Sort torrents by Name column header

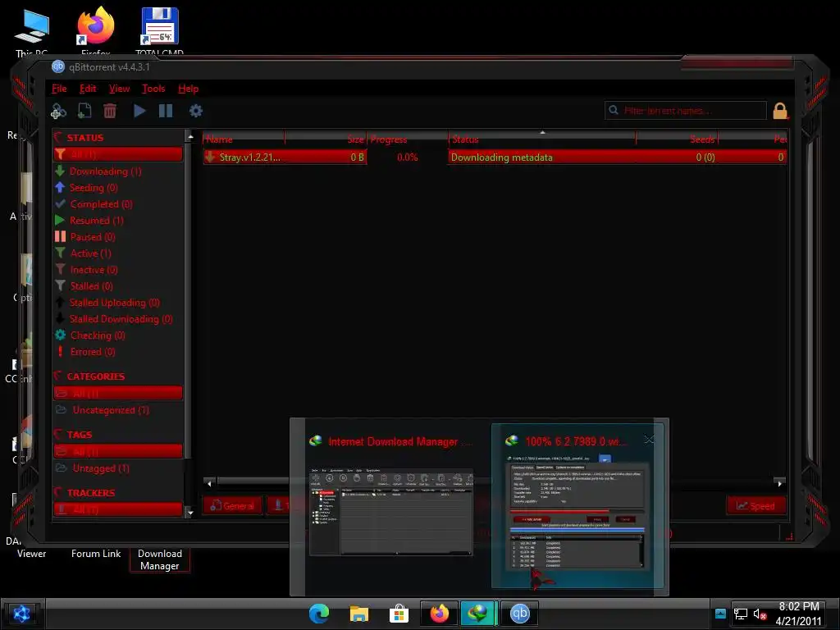(x=244, y=139)
